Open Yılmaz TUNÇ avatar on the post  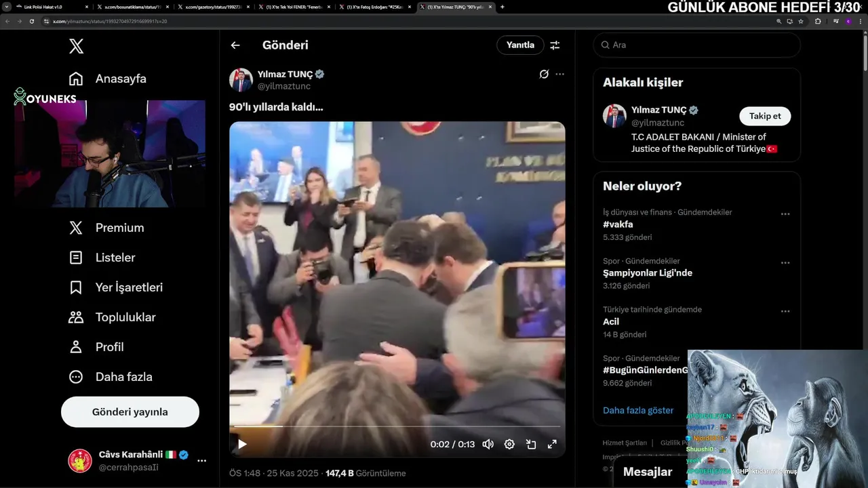pyautogui.click(x=241, y=80)
